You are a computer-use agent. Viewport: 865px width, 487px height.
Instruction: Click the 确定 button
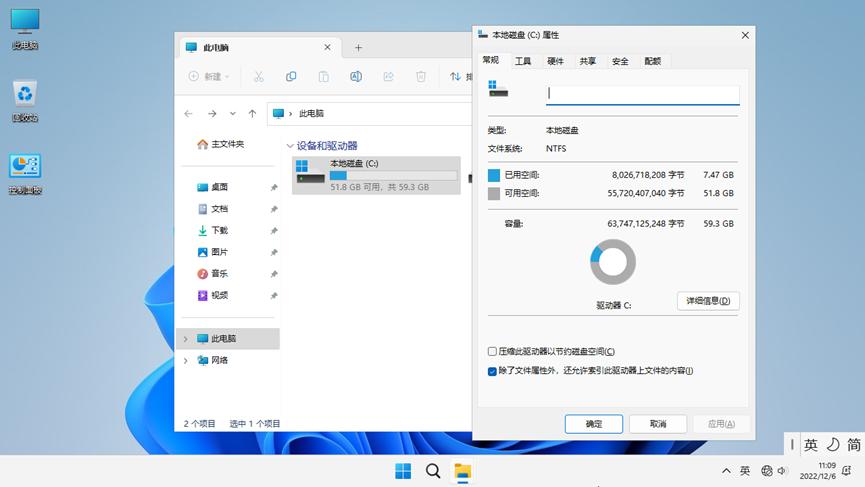pyautogui.click(x=594, y=424)
